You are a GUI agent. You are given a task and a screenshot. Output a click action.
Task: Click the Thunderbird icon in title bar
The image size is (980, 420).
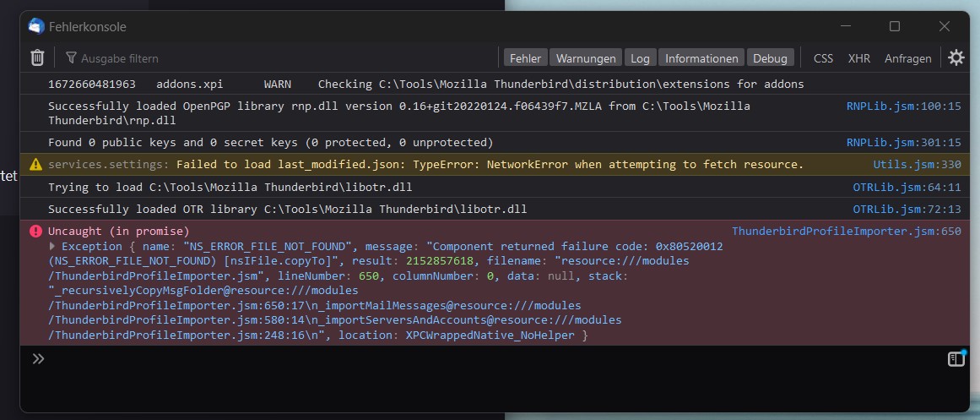tap(36, 26)
